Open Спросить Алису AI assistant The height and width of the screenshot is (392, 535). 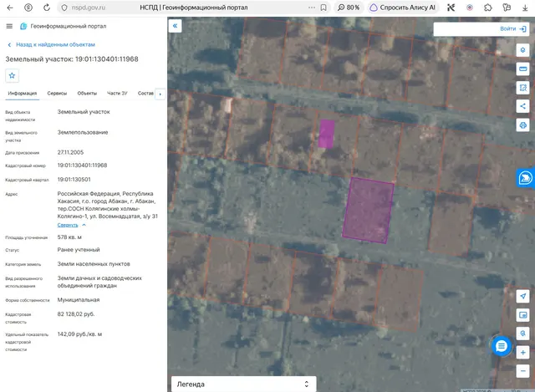pyautogui.click(x=403, y=8)
